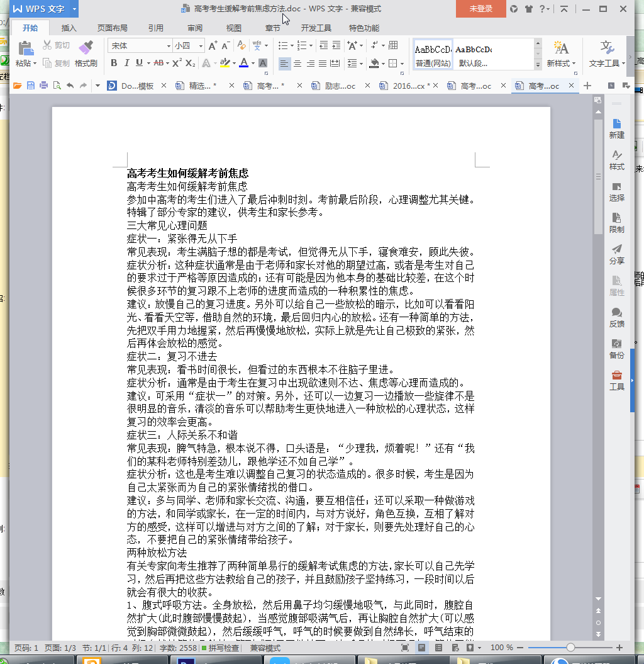Toggle superscript X² formatting
The height and width of the screenshot is (664, 644).
[177, 63]
